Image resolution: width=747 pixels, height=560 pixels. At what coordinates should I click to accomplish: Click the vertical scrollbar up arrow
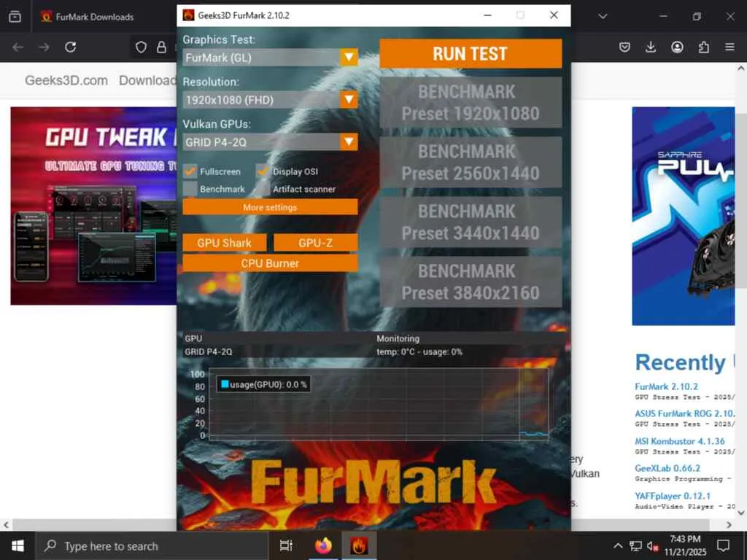pos(741,68)
